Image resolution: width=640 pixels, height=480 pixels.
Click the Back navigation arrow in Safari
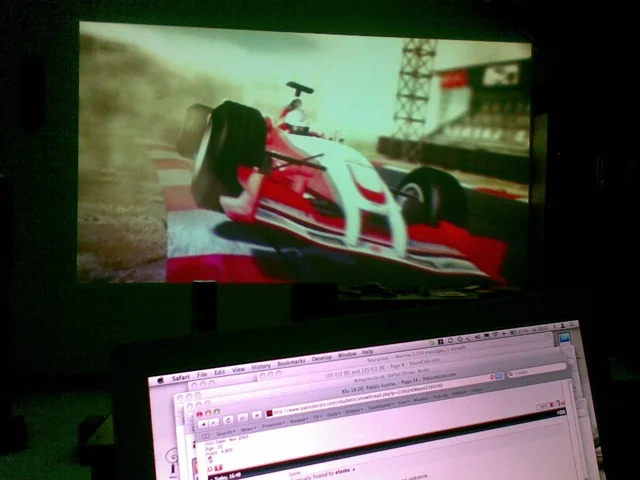203,423
